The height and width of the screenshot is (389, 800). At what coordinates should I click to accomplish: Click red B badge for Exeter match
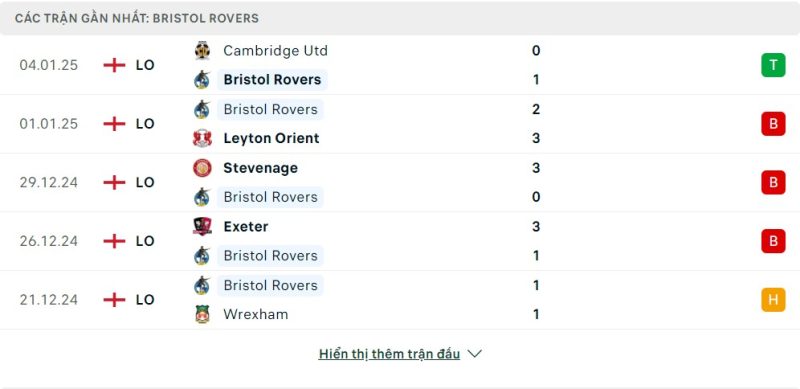[x=773, y=241]
